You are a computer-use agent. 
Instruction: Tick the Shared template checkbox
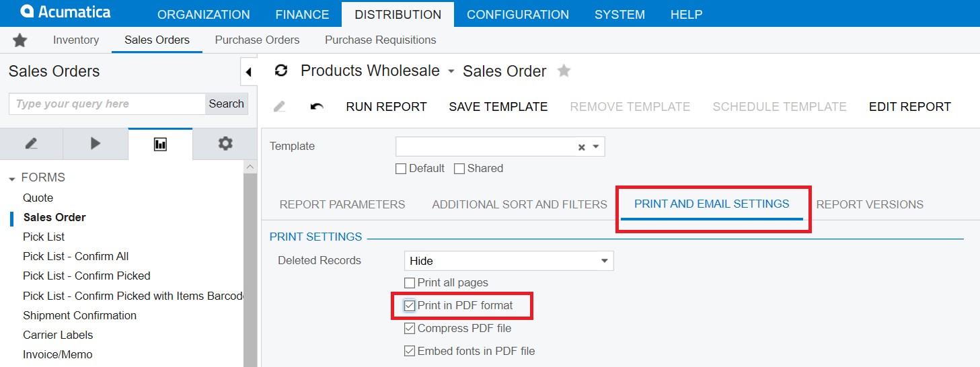click(459, 169)
